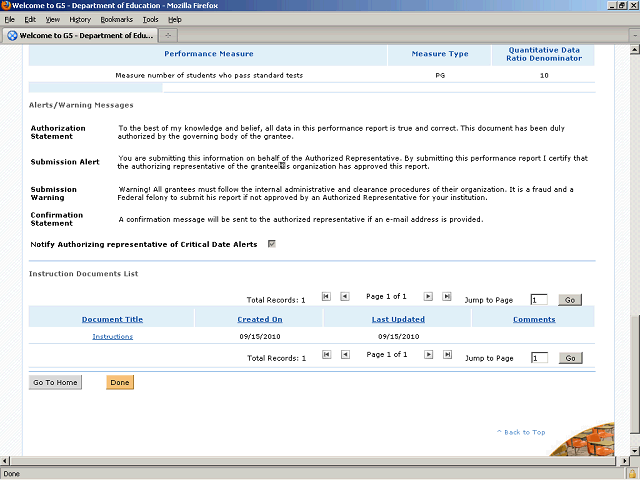
Task: Open the Bookmarks menu
Action: point(116,20)
